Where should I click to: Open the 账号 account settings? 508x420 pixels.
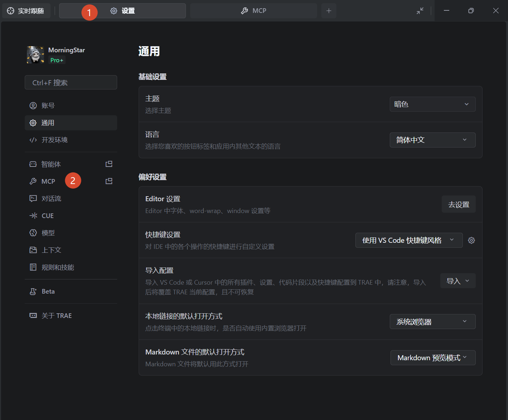click(x=48, y=106)
